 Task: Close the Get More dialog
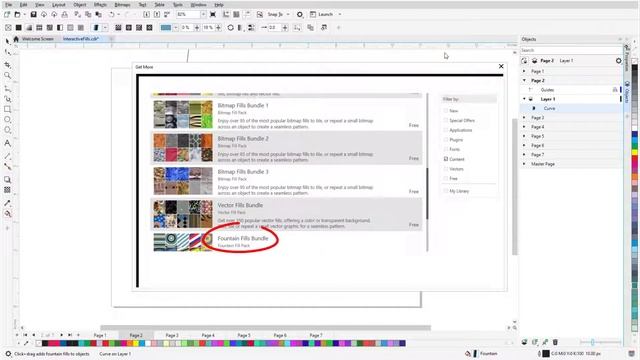(x=501, y=66)
